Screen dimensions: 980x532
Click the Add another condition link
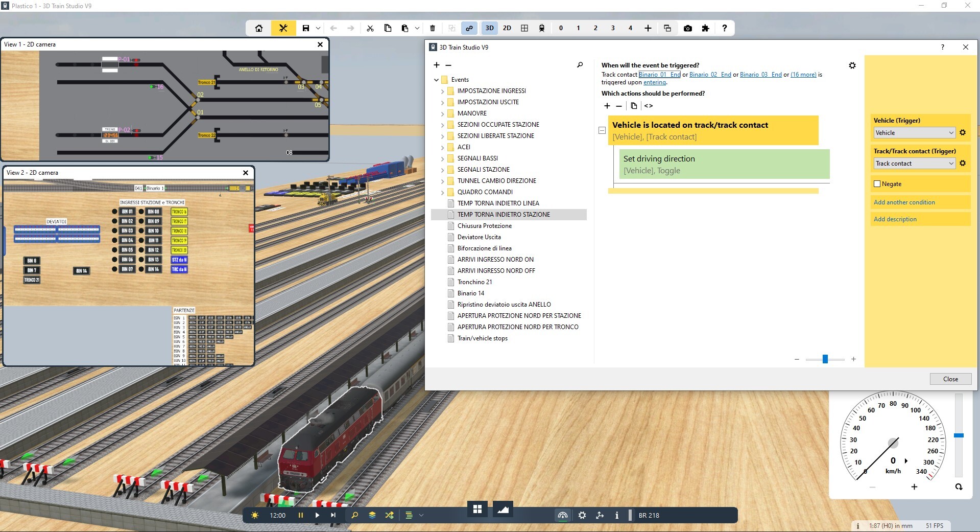(904, 202)
